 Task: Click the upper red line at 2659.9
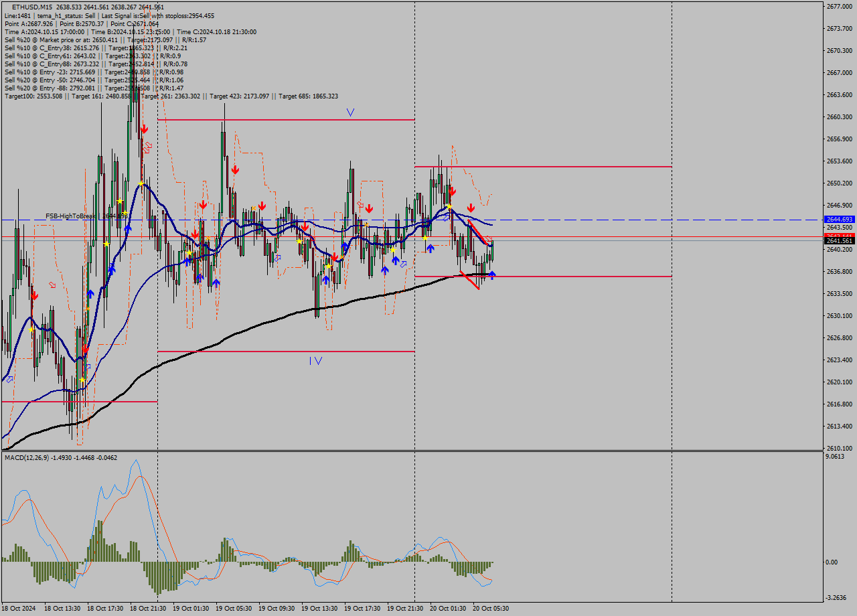[286, 120]
